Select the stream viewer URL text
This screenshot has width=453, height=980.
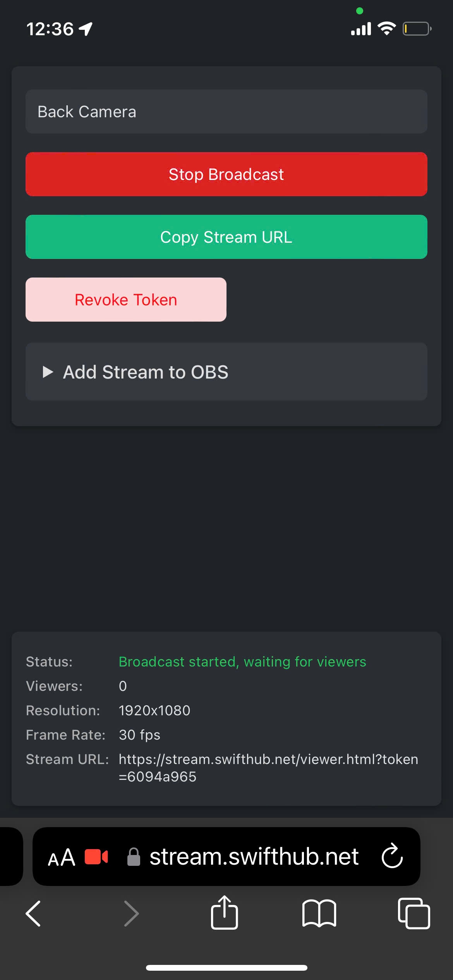(268, 768)
